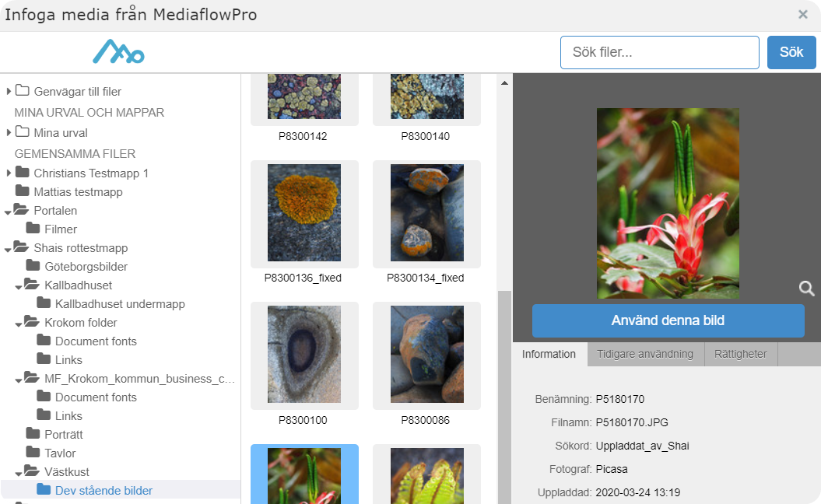Click the MediaflowPro mountain logo
This screenshot has width=821, height=504.
[x=118, y=52]
